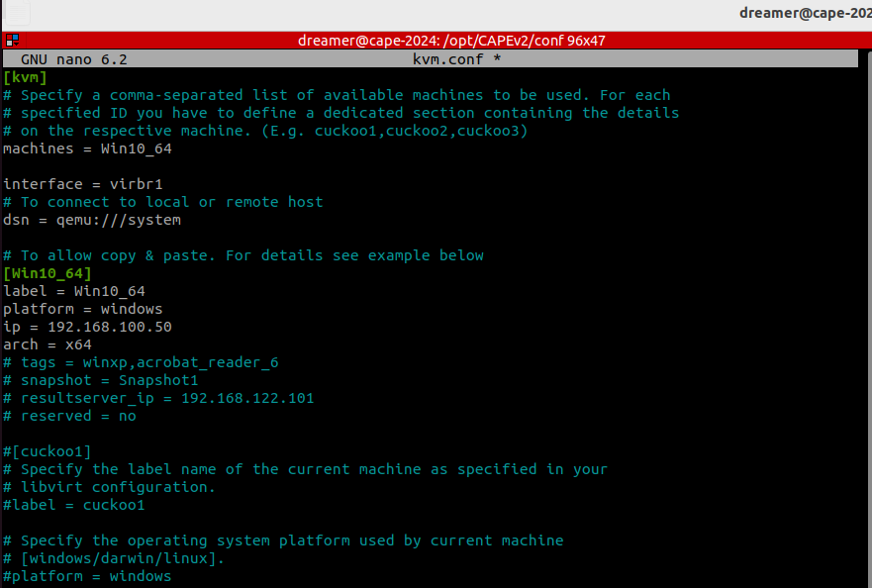Click the red terminal title bar text

[451, 41]
